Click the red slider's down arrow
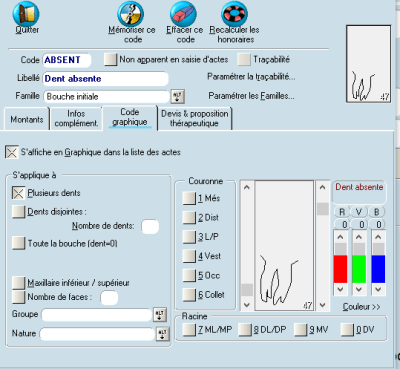 point(340,289)
